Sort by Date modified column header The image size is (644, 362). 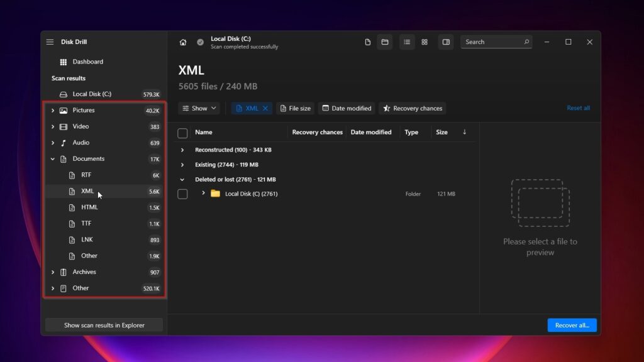(371, 132)
